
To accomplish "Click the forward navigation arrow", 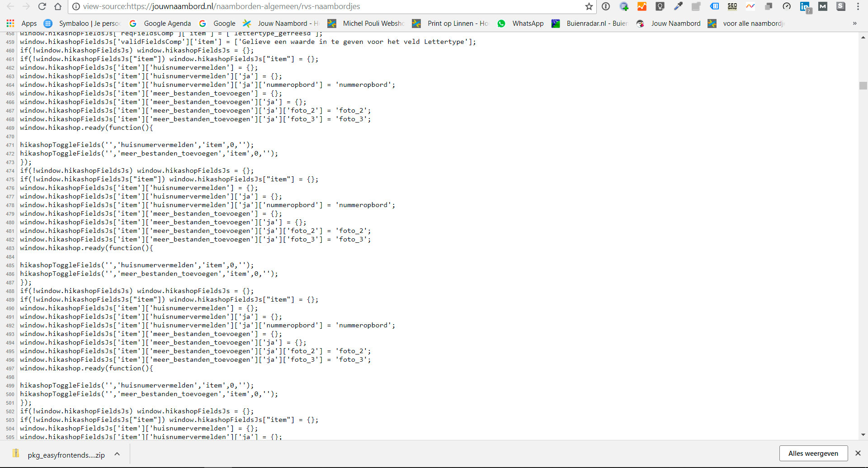I will pyautogui.click(x=26, y=6).
